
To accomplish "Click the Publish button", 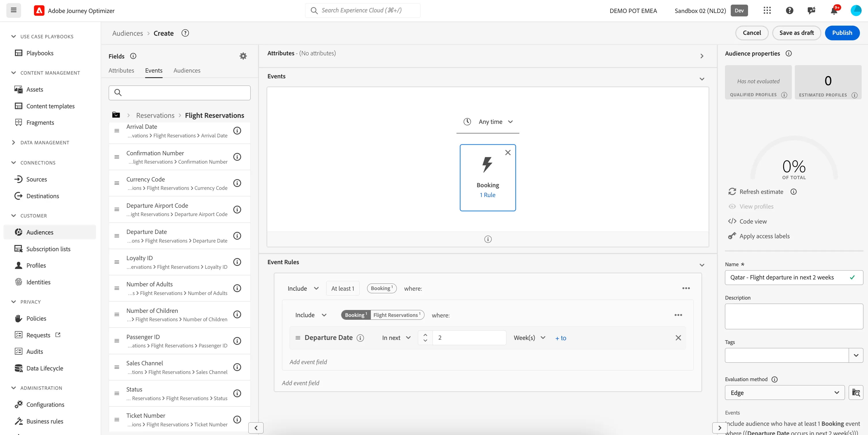I will [x=842, y=33].
